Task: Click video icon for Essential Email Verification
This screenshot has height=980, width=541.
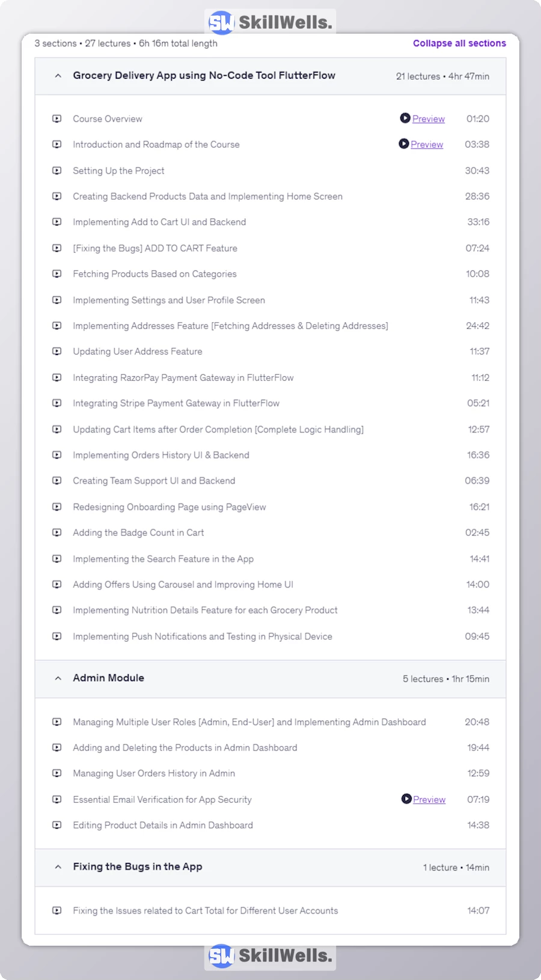Action: pos(57,800)
